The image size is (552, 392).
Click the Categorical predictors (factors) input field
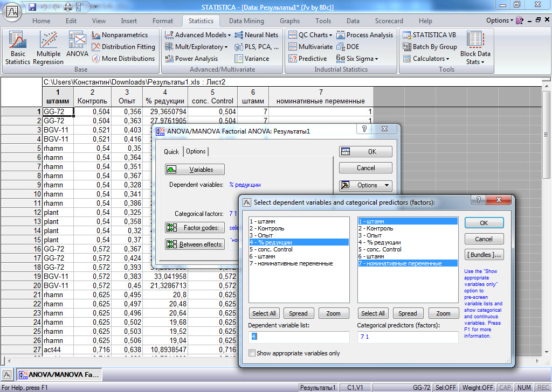click(408, 337)
